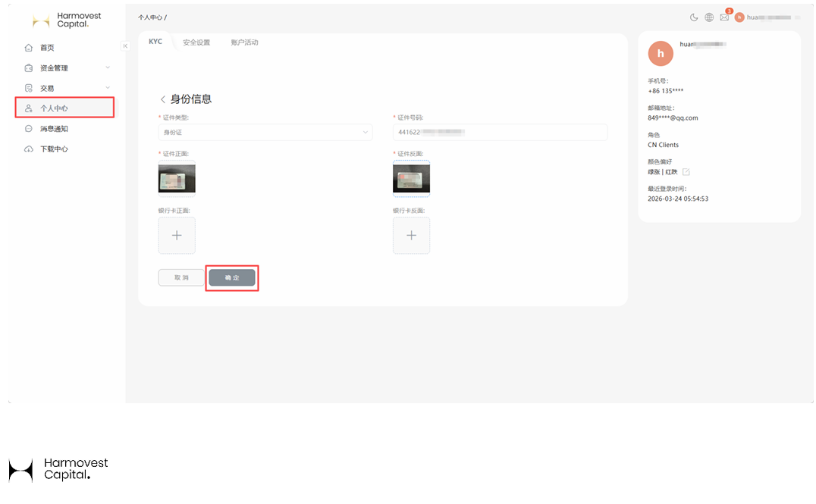Viewport: 816px width, 504px height.
Task: Click the chat bubble icon for 消息通知
Action: pos(29,129)
